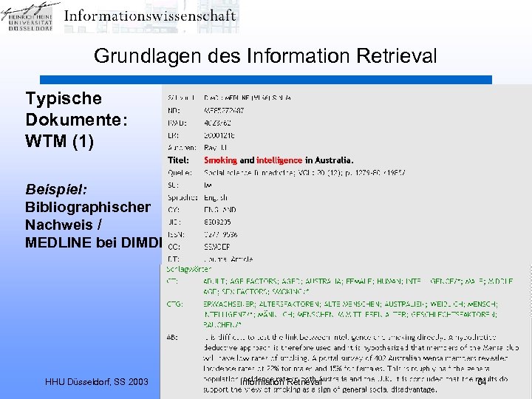Select the 'Journal Article' document type value

click(228, 259)
